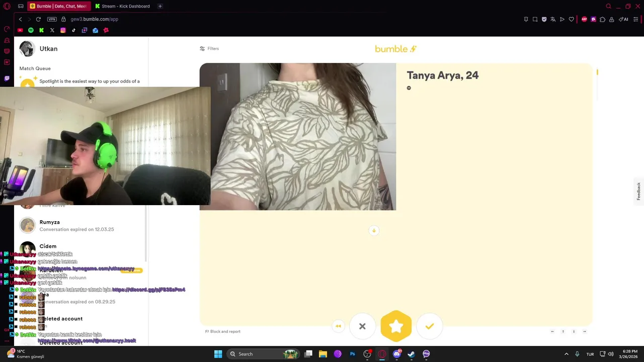This screenshot has height=362, width=644.
Task: Switch to the Bumble browser tab
Action: click(58, 6)
